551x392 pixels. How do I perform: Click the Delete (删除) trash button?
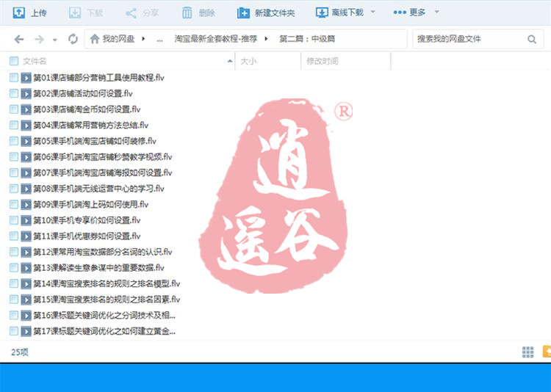tap(198, 13)
